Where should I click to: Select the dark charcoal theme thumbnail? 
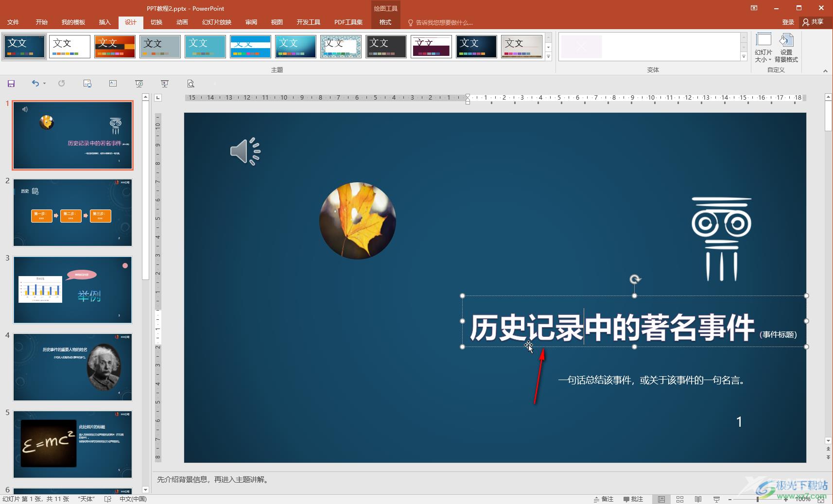click(x=386, y=47)
